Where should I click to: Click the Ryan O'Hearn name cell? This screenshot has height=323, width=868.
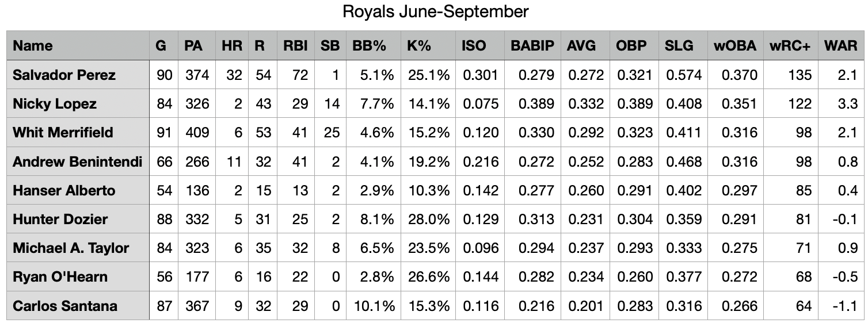click(60, 276)
